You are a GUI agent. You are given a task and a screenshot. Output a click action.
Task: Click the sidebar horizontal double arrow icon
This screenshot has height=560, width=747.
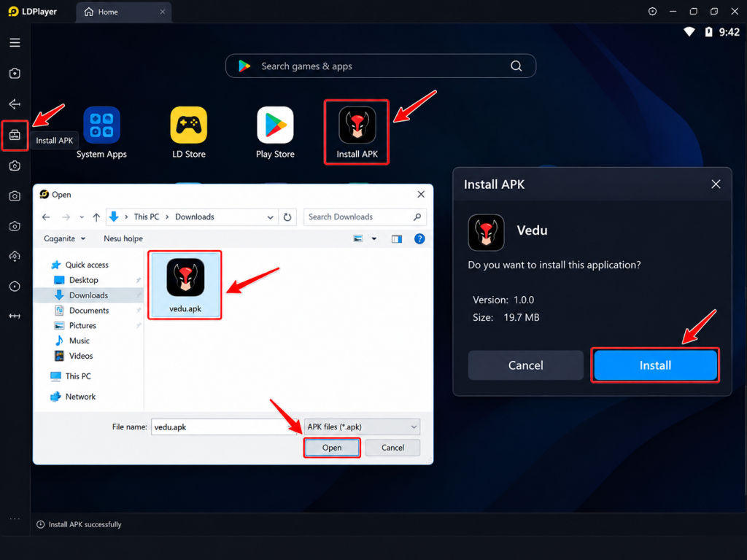tap(15, 316)
